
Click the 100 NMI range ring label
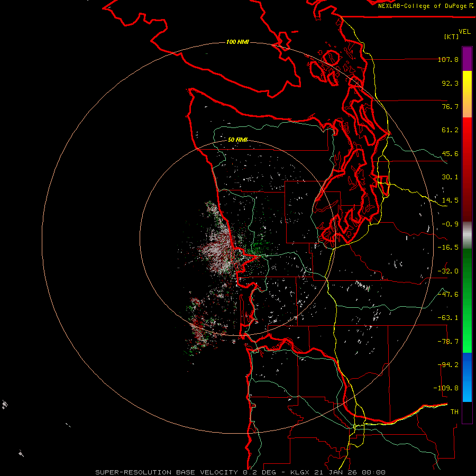237,42
